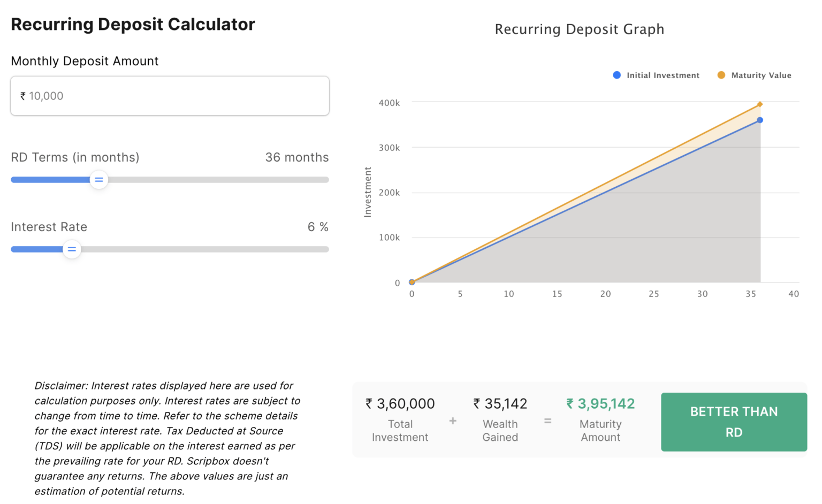Click the equals symbol before Maturity Amount
The image size is (822, 504).
coord(547,421)
